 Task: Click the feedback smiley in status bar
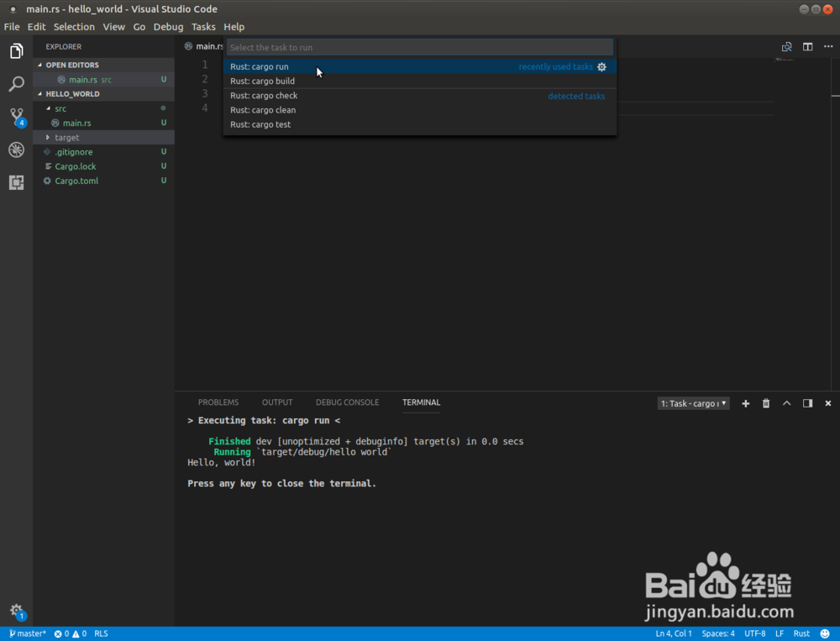825,633
